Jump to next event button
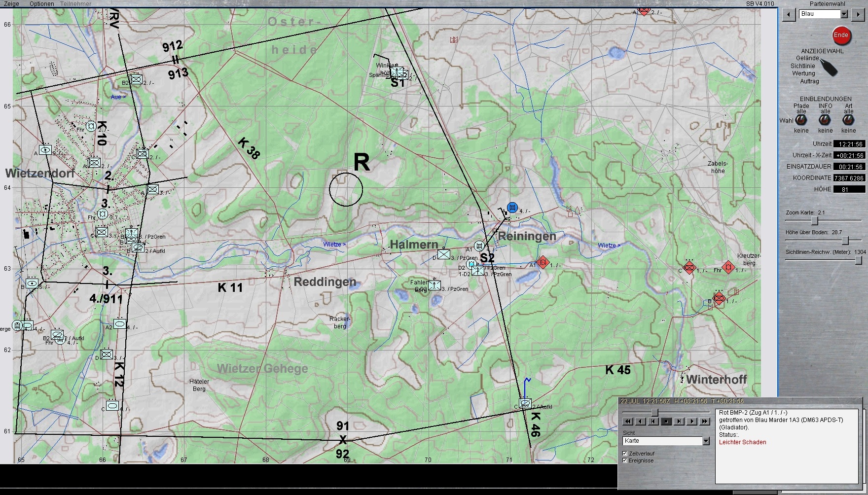868x495 pixels. coord(679,422)
